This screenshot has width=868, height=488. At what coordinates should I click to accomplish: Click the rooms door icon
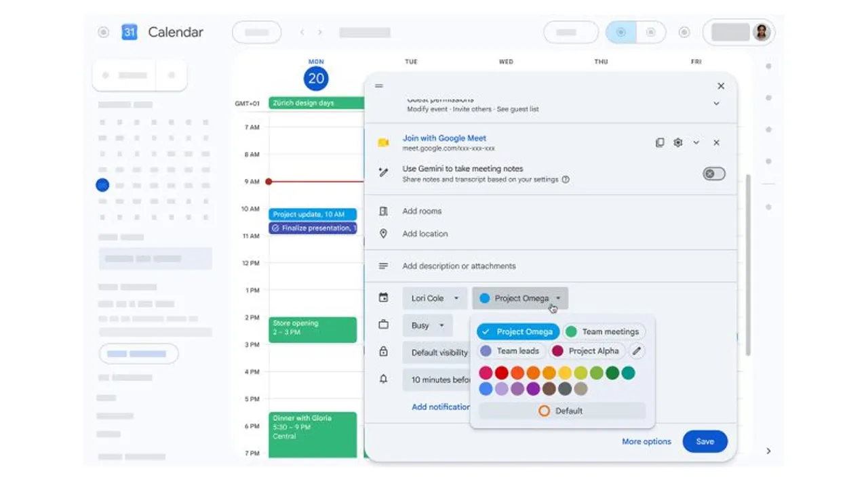pos(383,211)
